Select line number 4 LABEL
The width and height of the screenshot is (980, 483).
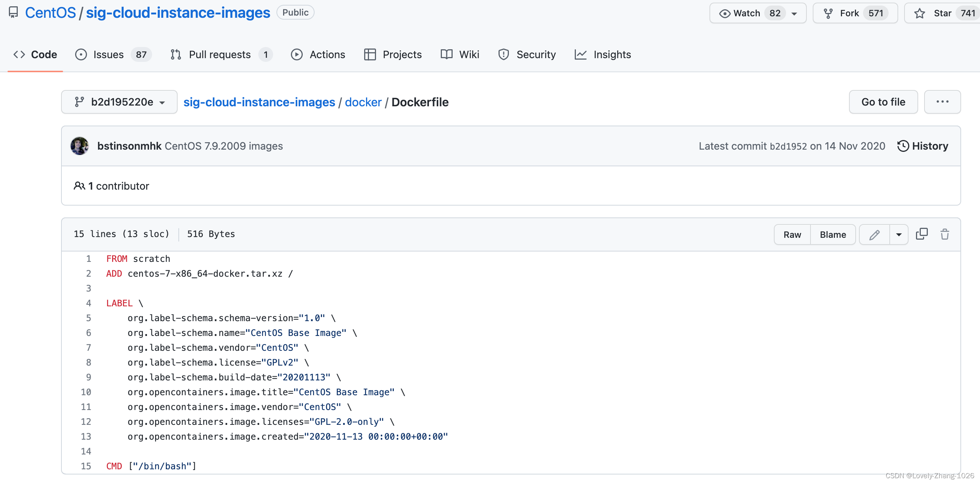88,303
